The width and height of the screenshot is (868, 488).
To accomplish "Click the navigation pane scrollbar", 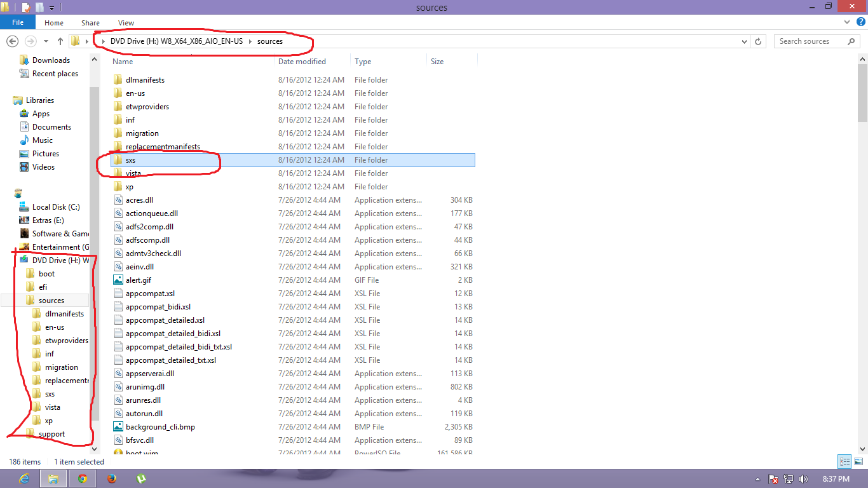I will coord(95,253).
